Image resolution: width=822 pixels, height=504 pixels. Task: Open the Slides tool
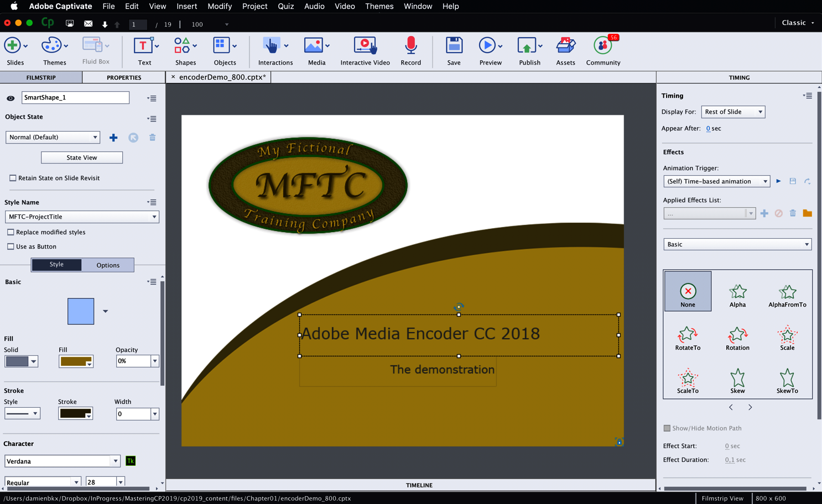point(15,51)
